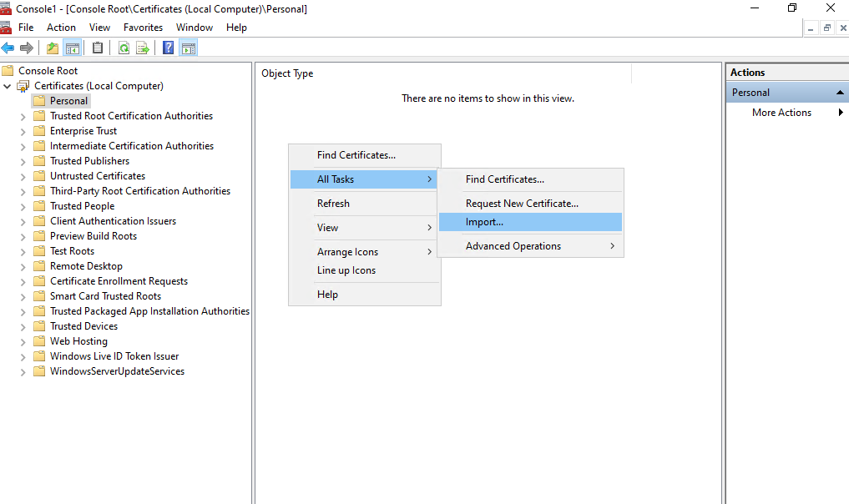Expand the Smart Card Trusted Roots node

click(x=23, y=297)
